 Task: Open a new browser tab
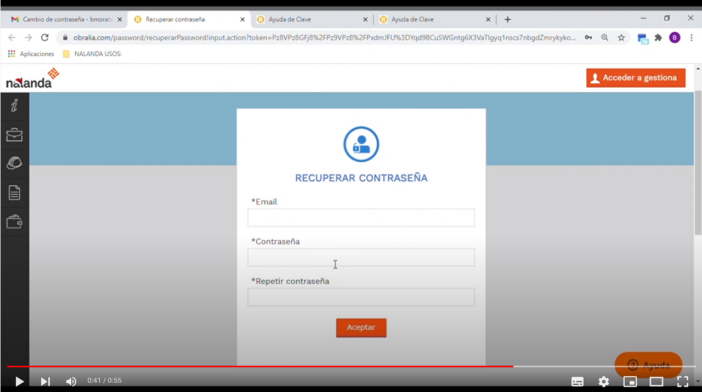[x=507, y=19]
